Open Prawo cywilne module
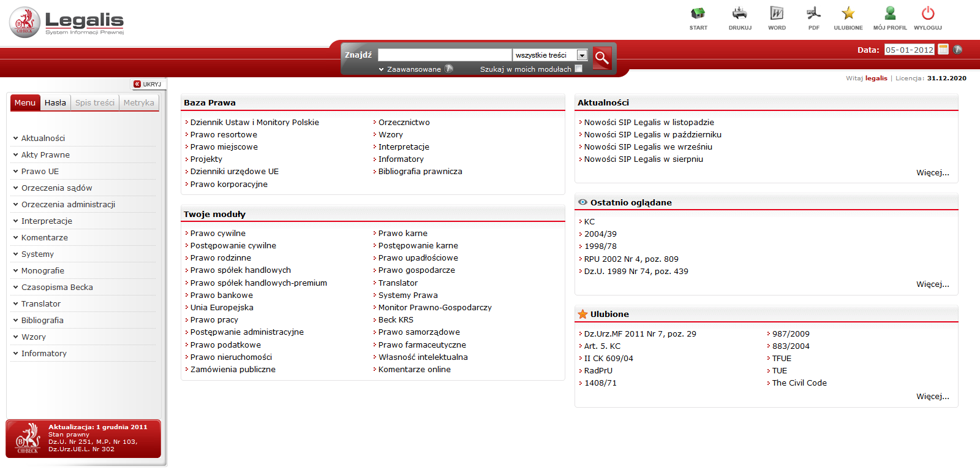The image size is (980, 469). click(217, 234)
